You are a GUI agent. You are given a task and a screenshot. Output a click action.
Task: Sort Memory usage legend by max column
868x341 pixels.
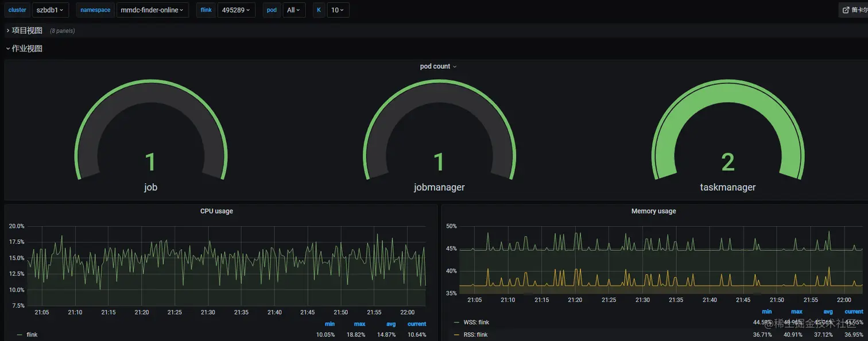(797, 312)
